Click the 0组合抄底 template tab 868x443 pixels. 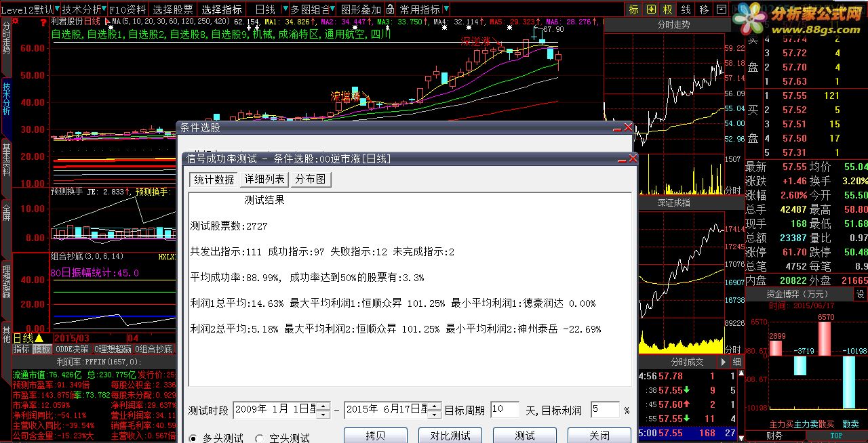(154, 349)
